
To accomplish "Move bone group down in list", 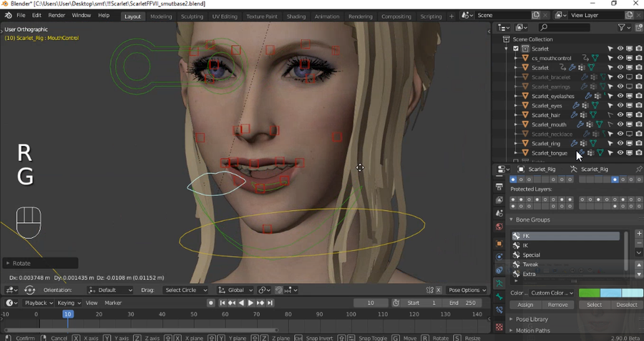I will click(x=639, y=274).
